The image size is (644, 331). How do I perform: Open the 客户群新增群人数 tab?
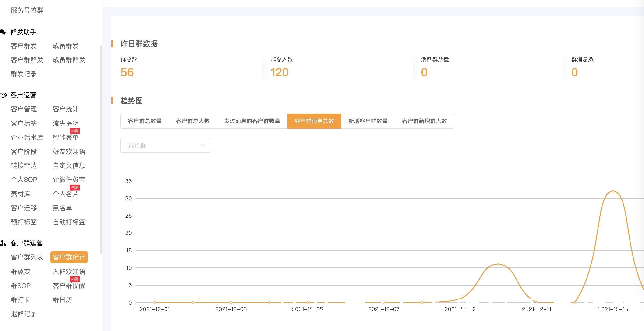425,121
